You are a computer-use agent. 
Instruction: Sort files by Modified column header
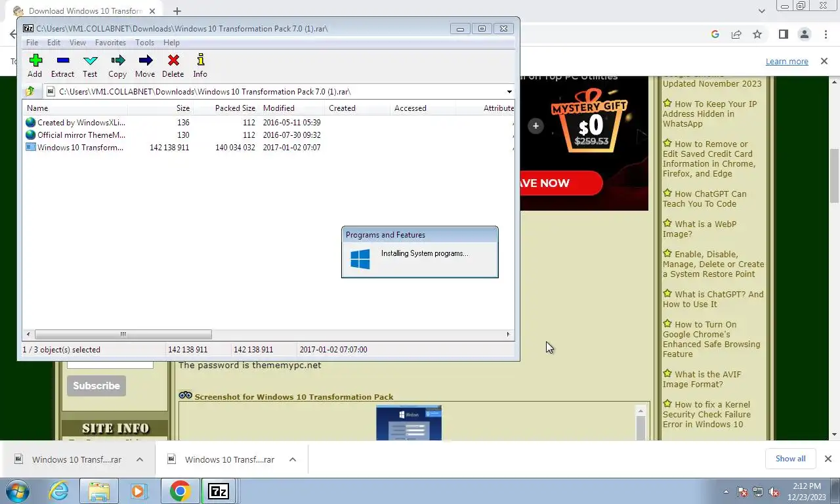point(291,108)
